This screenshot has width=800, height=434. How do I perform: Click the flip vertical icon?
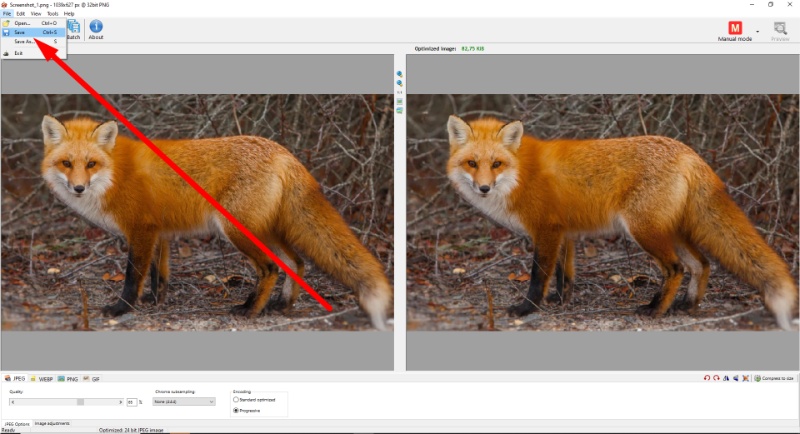point(736,378)
